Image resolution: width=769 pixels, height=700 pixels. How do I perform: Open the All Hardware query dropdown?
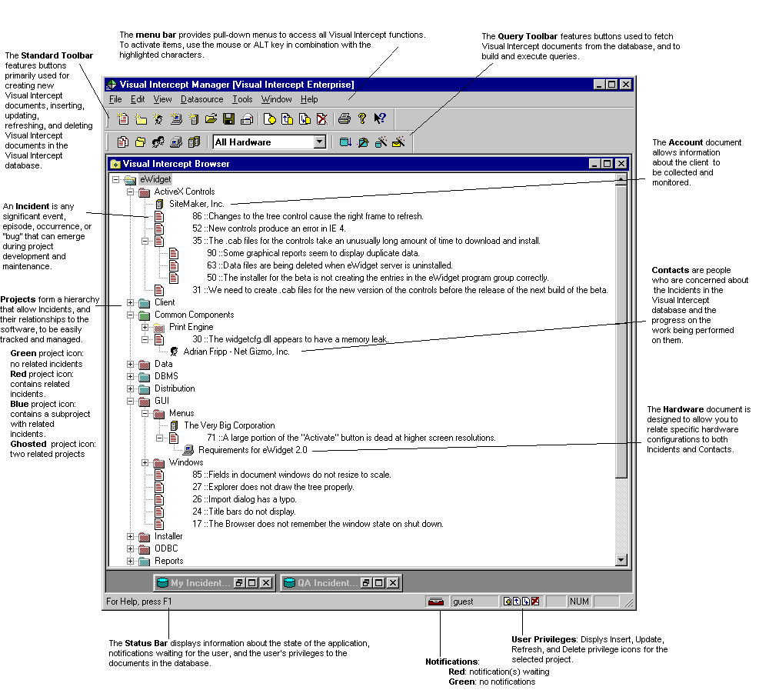(x=321, y=142)
